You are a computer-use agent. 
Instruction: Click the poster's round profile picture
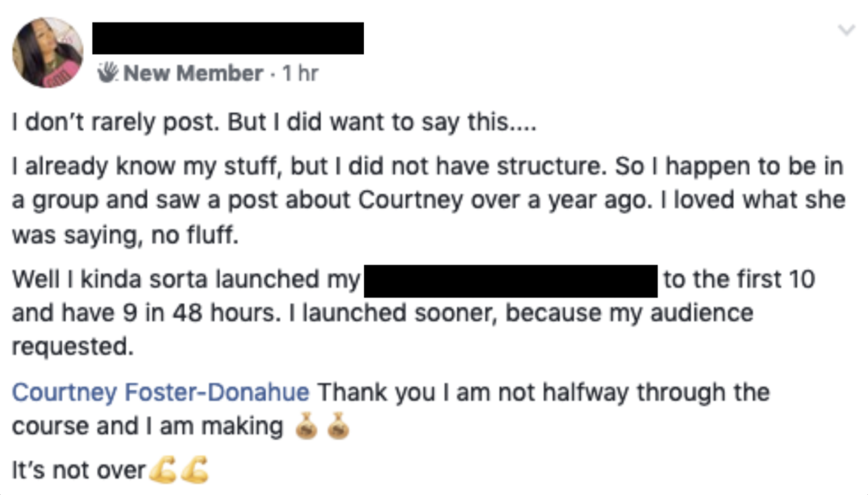[48, 52]
